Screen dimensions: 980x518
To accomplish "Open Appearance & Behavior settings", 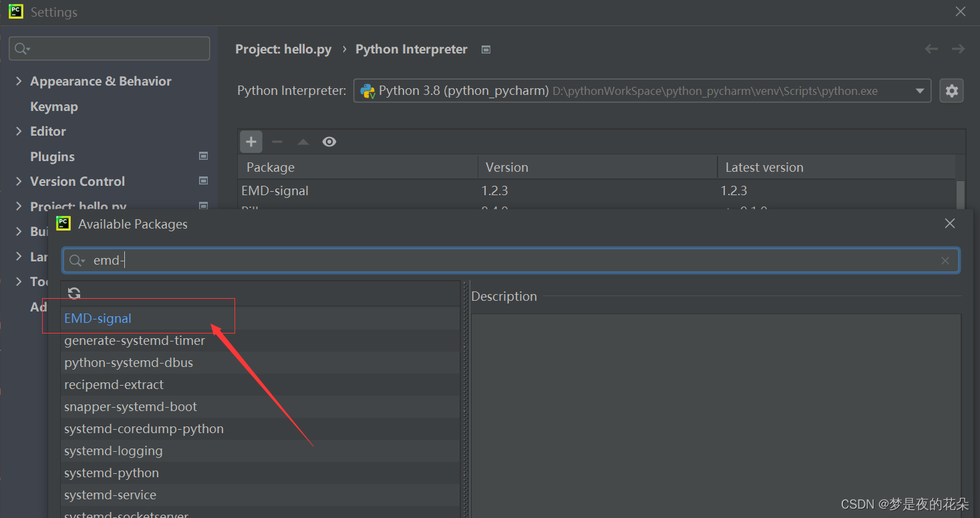I will tap(101, 81).
